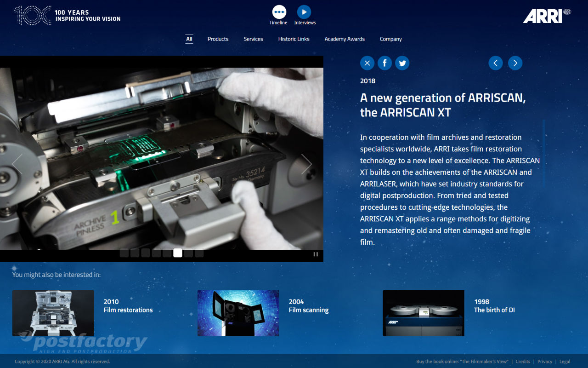The image size is (588, 368).
Task: Jump to the eighth slideshow dot
Action: [199, 253]
